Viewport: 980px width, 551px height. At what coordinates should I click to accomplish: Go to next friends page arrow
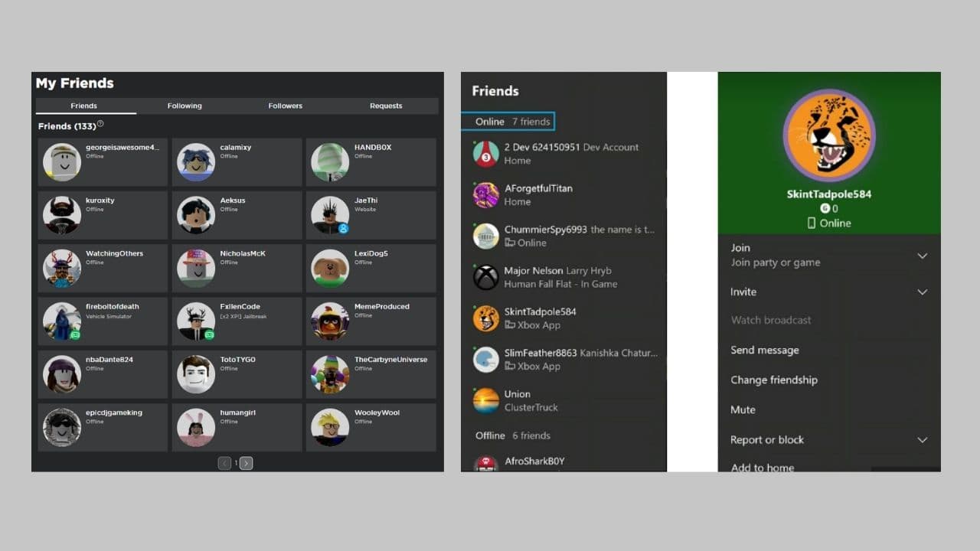coord(246,463)
